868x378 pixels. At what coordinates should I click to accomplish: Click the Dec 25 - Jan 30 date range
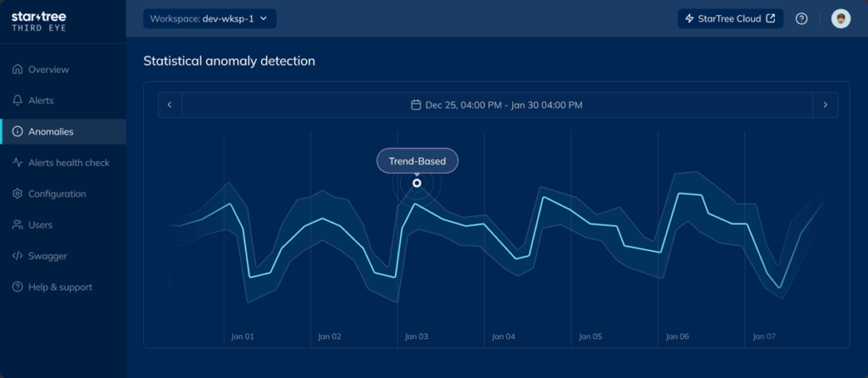coord(504,105)
